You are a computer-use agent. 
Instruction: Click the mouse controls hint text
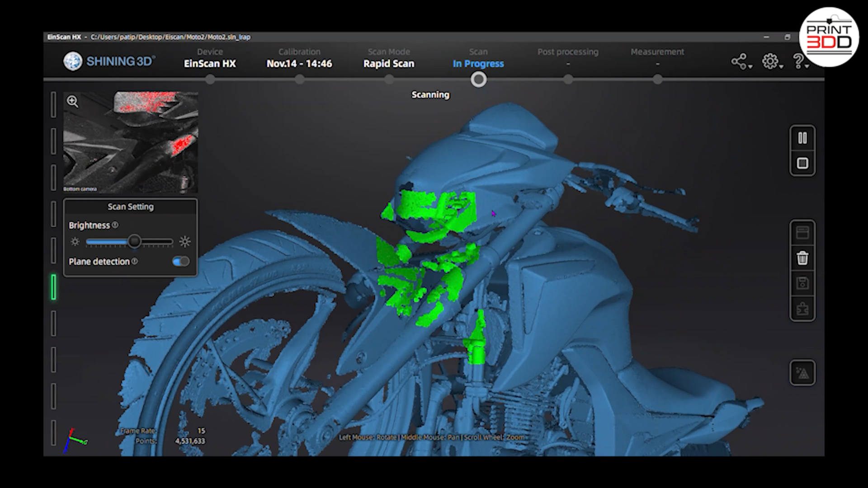pyautogui.click(x=432, y=437)
